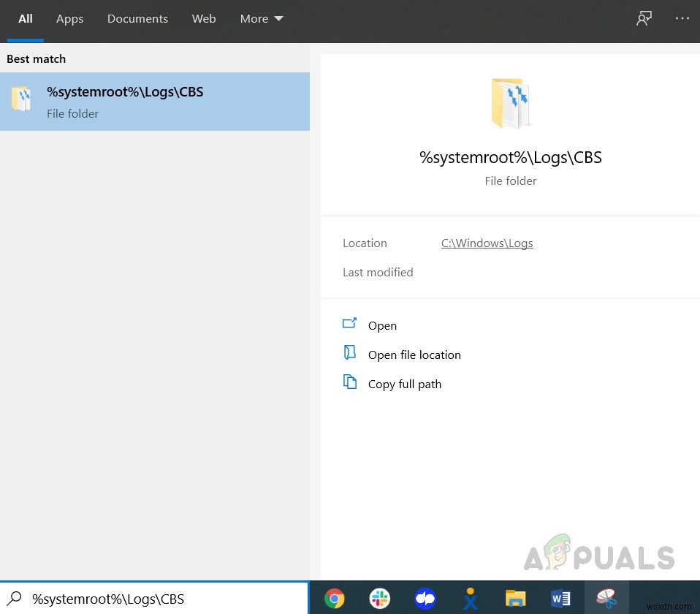Select the Documents search tab
The width and height of the screenshot is (700, 614).
pyautogui.click(x=137, y=19)
